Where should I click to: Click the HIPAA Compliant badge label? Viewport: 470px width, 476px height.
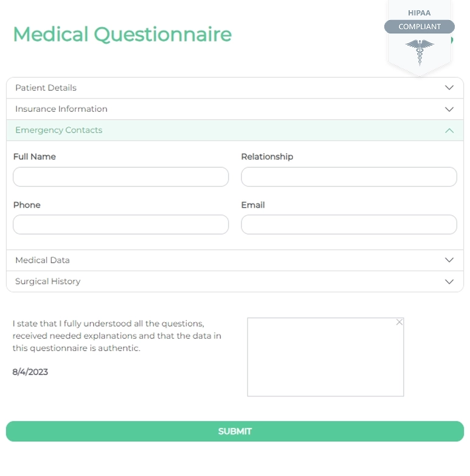(x=420, y=27)
